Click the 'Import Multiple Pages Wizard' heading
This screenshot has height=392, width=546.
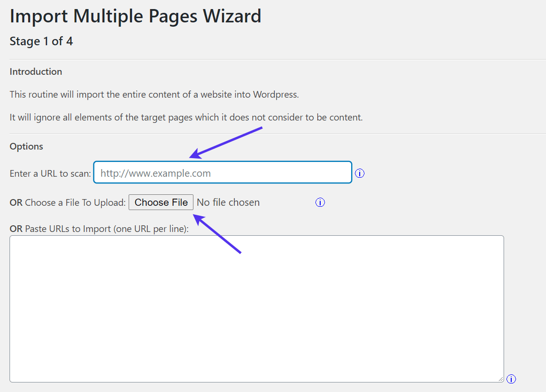[x=135, y=16]
